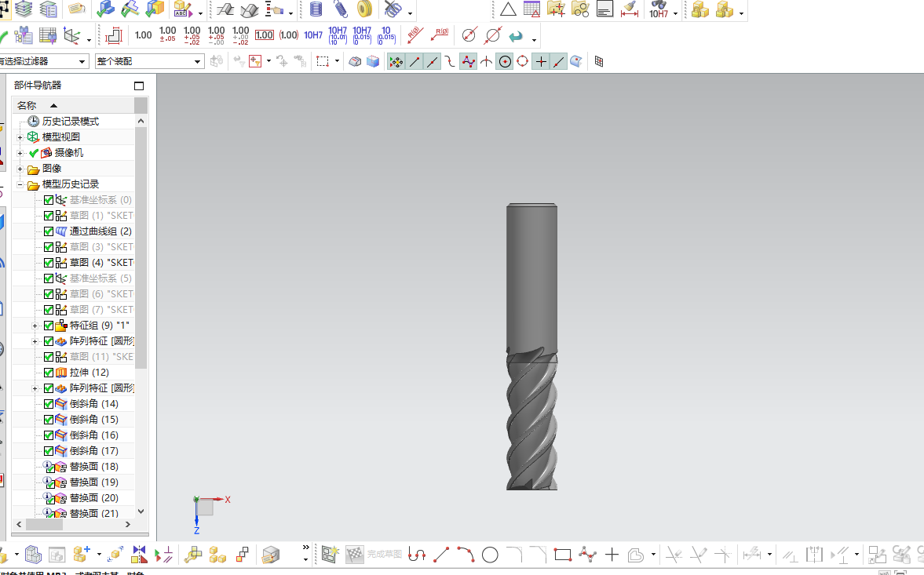
Task: Select the boxed 1.00 basic dimension style
Action: pyautogui.click(x=265, y=35)
